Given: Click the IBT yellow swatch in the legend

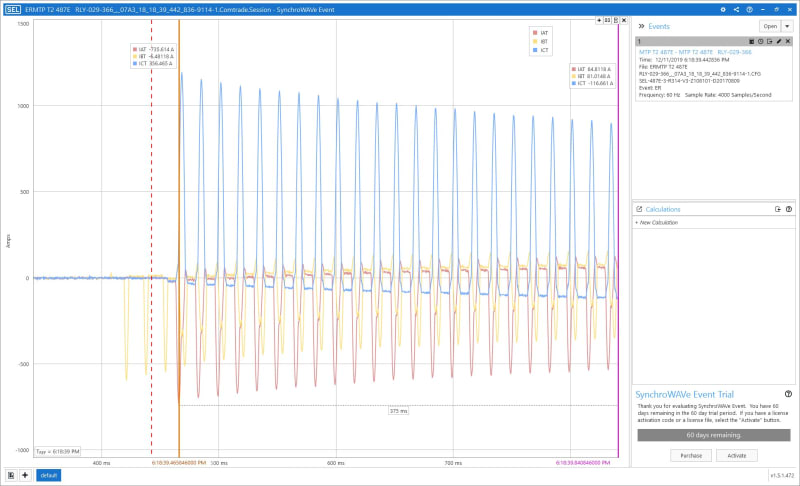Looking at the screenshot, I should pyautogui.click(x=535, y=41).
